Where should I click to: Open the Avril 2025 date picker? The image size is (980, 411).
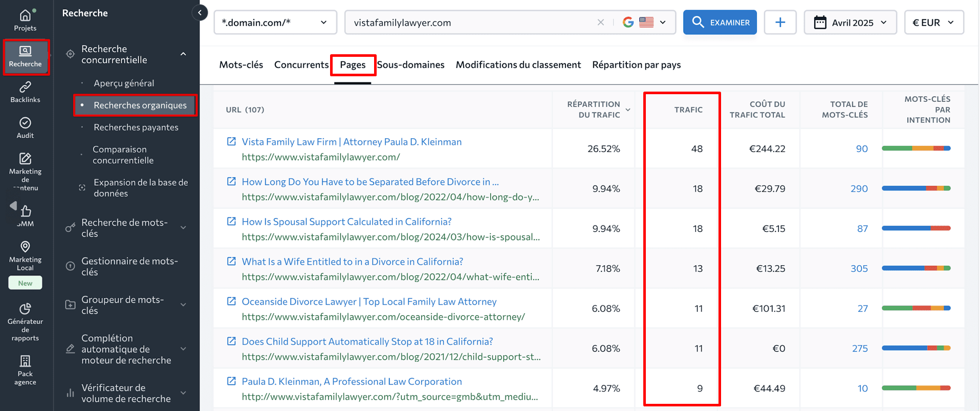coord(851,23)
